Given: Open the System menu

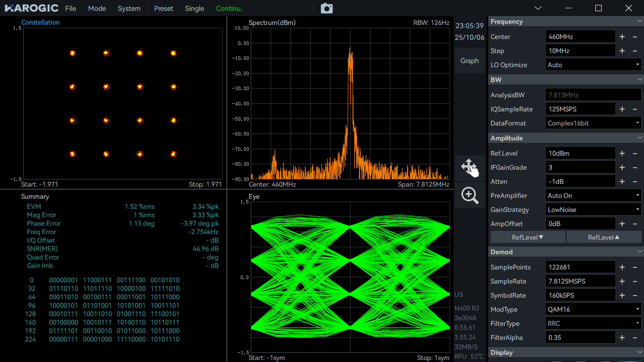Looking at the screenshot, I should (129, 8).
